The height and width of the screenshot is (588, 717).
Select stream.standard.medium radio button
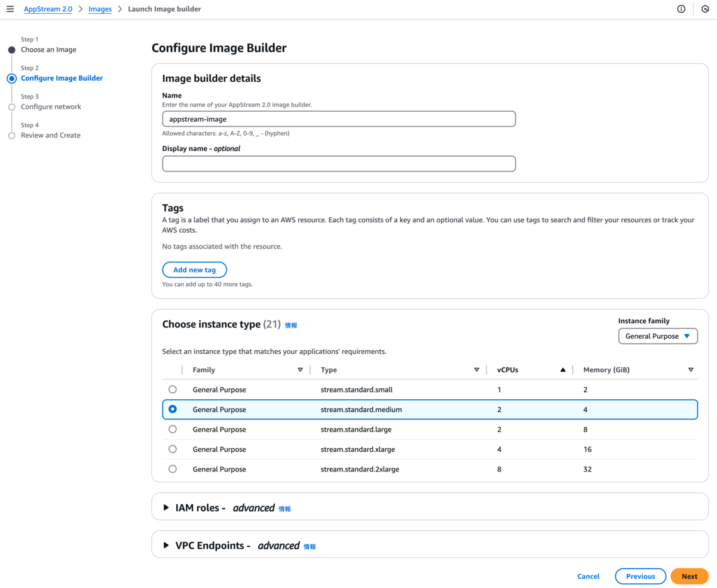173,409
